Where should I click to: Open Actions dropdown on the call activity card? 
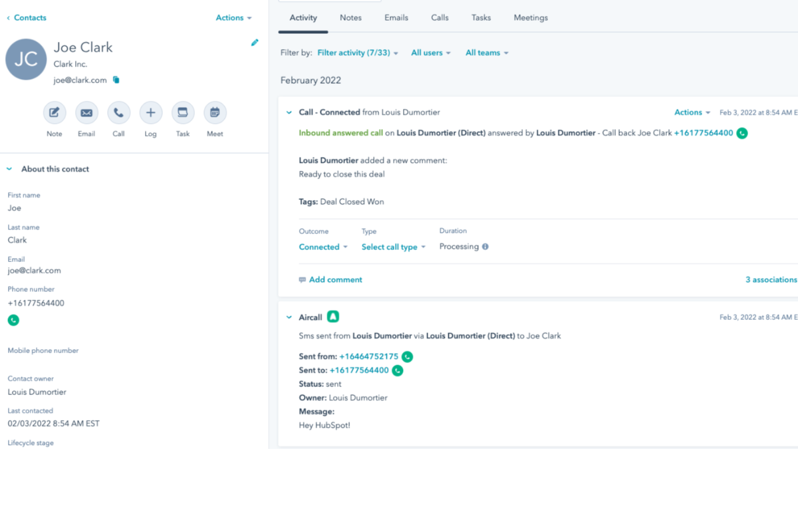click(x=692, y=112)
